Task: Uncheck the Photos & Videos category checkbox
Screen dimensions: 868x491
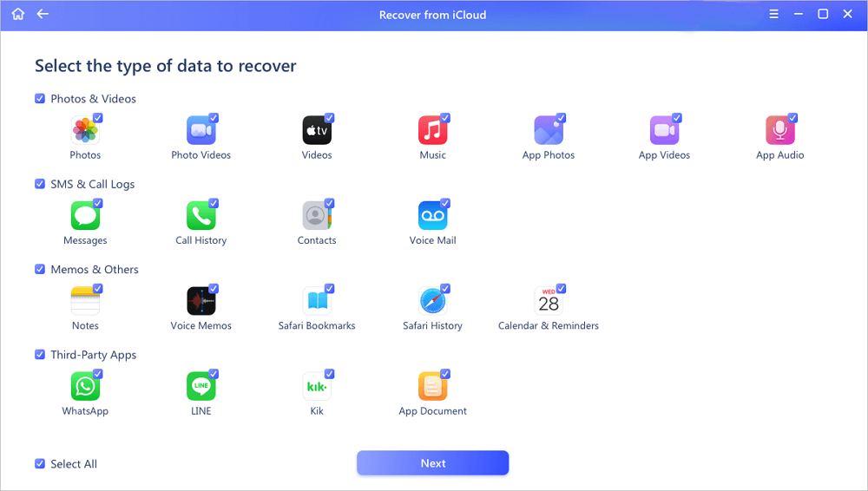Action: click(40, 99)
